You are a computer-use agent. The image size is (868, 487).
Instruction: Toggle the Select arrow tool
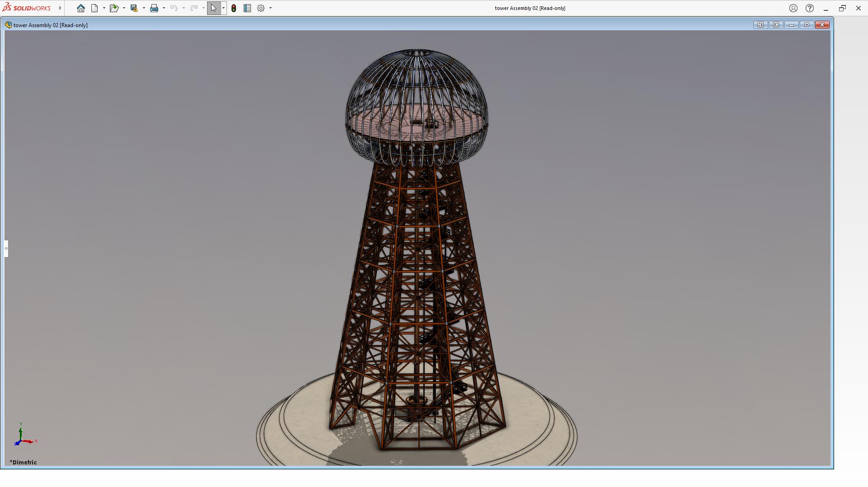tap(213, 8)
